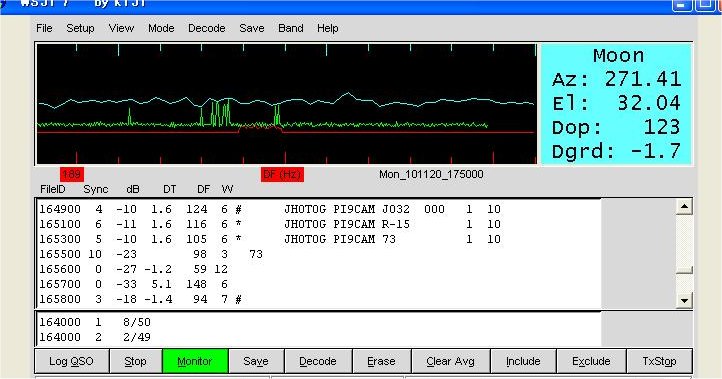Click the dB column header
The width and height of the screenshot is (722, 379).
click(x=133, y=189)
